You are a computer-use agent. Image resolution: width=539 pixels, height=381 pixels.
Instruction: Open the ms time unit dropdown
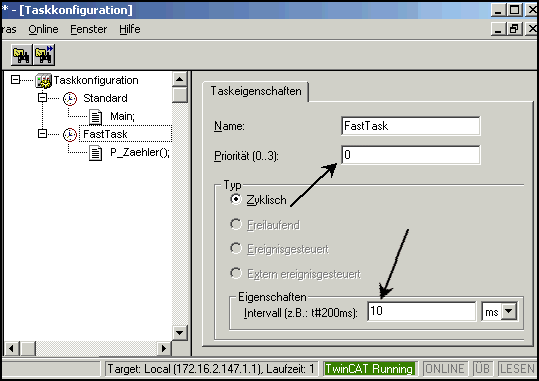click(x=509, y=312)
